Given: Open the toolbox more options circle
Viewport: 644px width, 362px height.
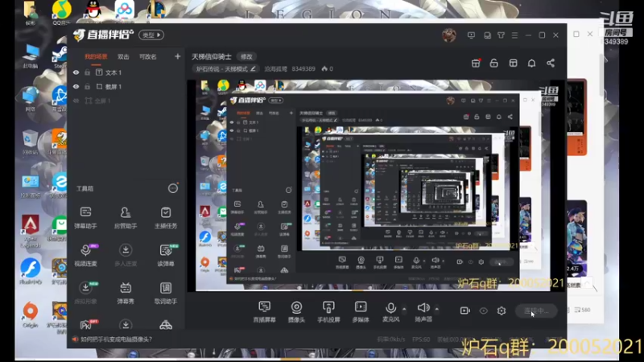Looking at the screenshot, I should click(173, 188).
